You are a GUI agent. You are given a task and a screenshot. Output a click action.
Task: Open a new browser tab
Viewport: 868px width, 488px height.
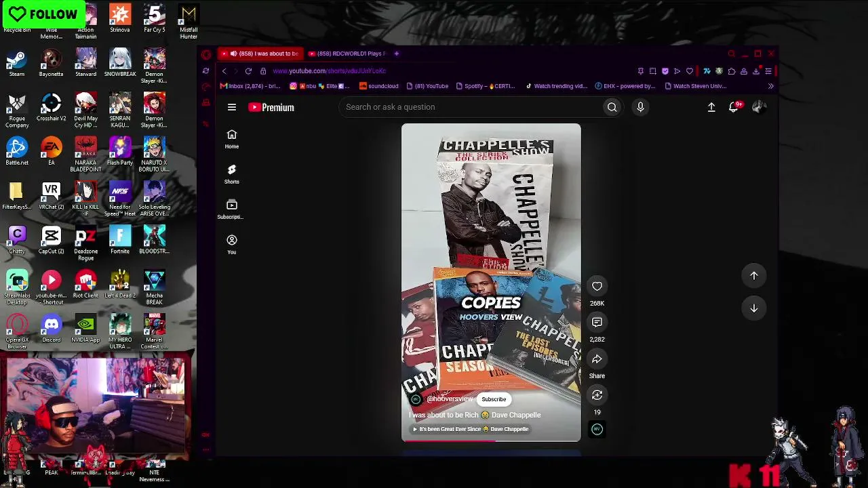[x=397, y=54]
